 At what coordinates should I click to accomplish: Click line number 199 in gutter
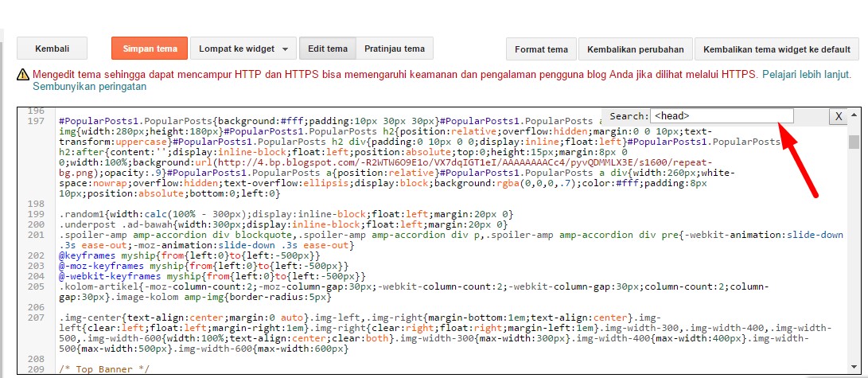click(36, 214)
